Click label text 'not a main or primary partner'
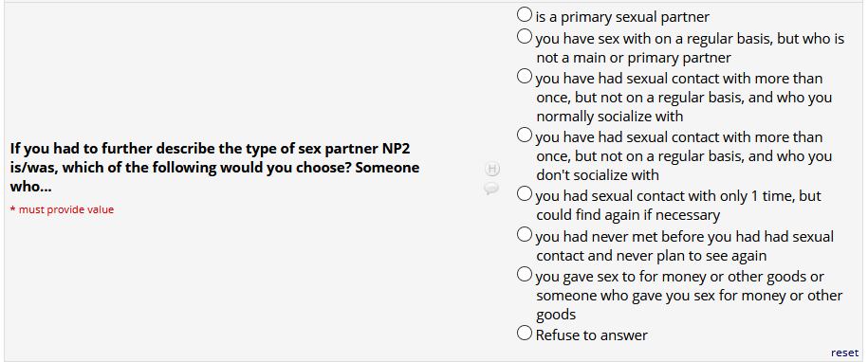The width and height of the screenshot is (868, 362). [x=634, y=58]
